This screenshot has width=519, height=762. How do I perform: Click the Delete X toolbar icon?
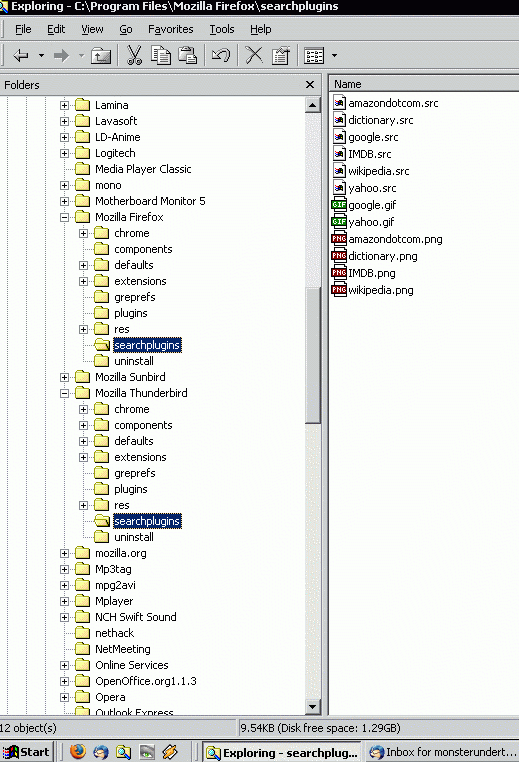tap(254, 55)
